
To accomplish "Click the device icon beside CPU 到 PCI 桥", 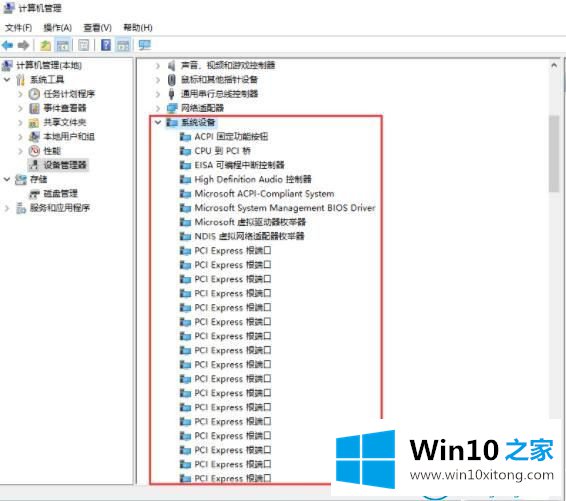I will (x=185, y=151).
